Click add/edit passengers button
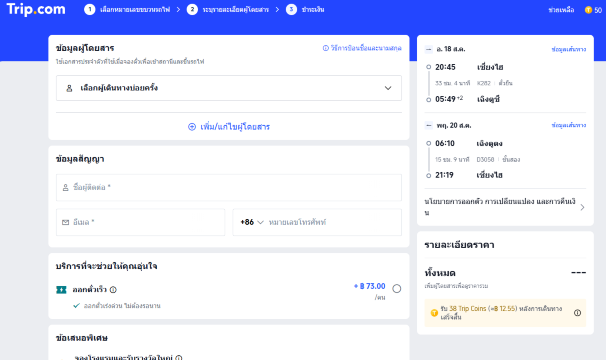This screenshot has width=606, height=360. 229,127
